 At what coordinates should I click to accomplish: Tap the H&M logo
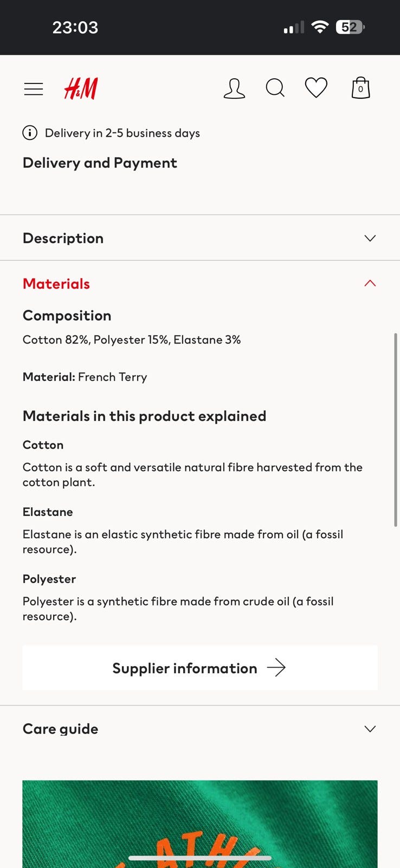tap(81, 88)
